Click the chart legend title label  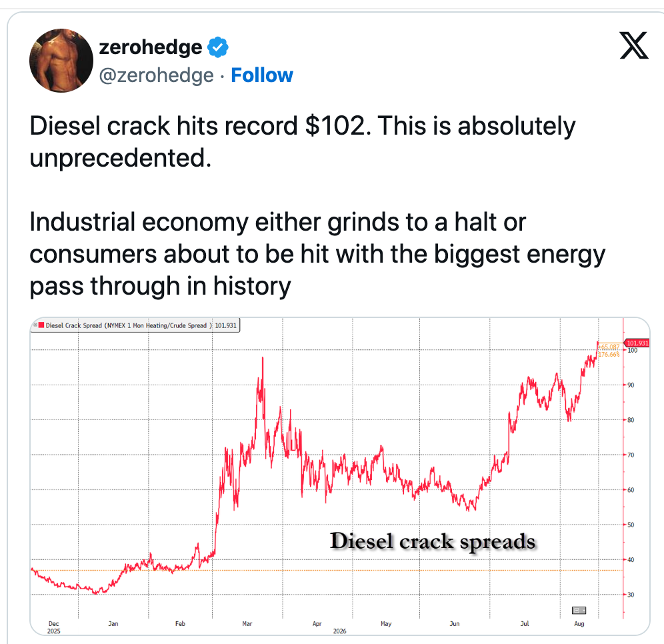click(x=128, y=325)
